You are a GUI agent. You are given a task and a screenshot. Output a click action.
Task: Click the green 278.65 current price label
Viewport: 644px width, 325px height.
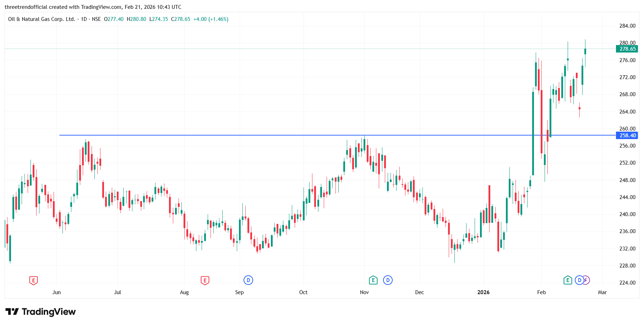(627, 49)
